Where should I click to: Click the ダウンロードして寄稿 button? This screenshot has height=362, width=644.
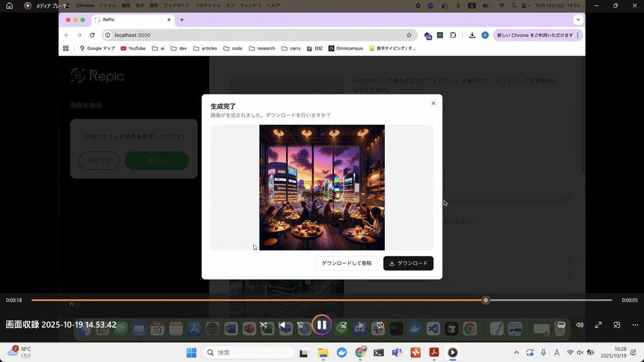(347, 263)
